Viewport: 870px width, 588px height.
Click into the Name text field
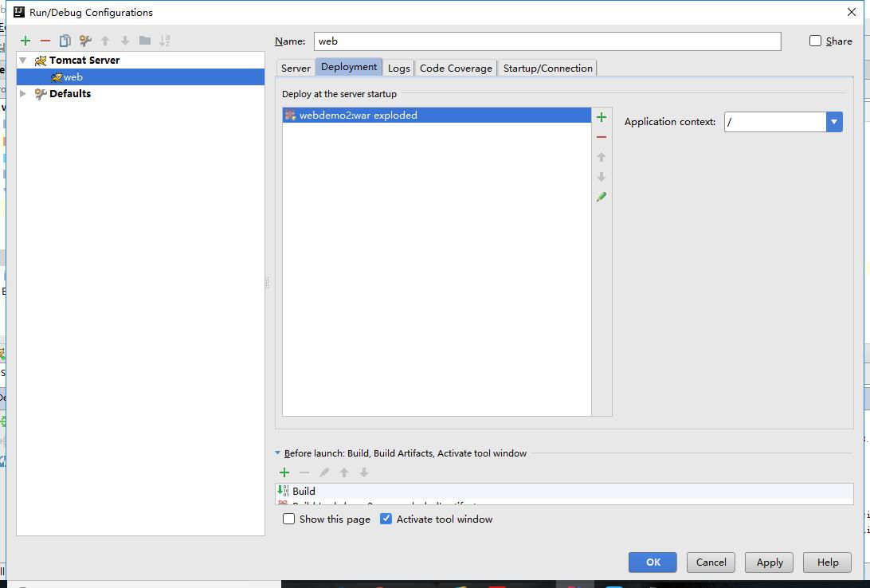pyautogui.click(x=547, y=41)
